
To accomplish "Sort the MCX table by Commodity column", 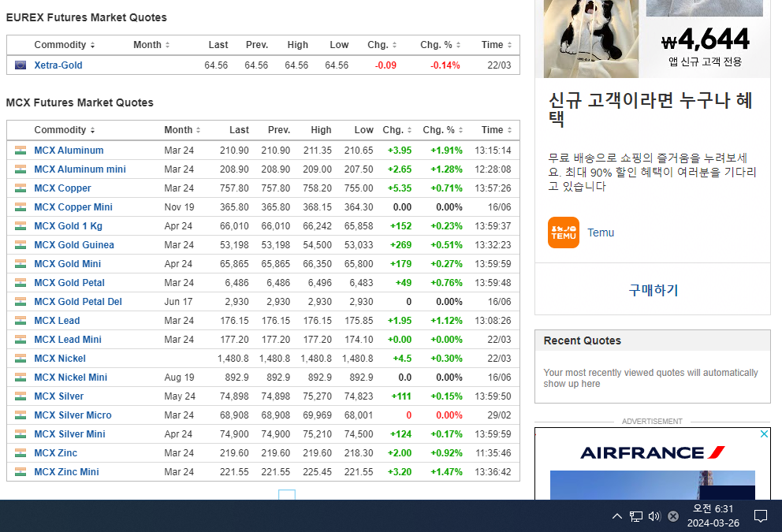I will 65,130.
